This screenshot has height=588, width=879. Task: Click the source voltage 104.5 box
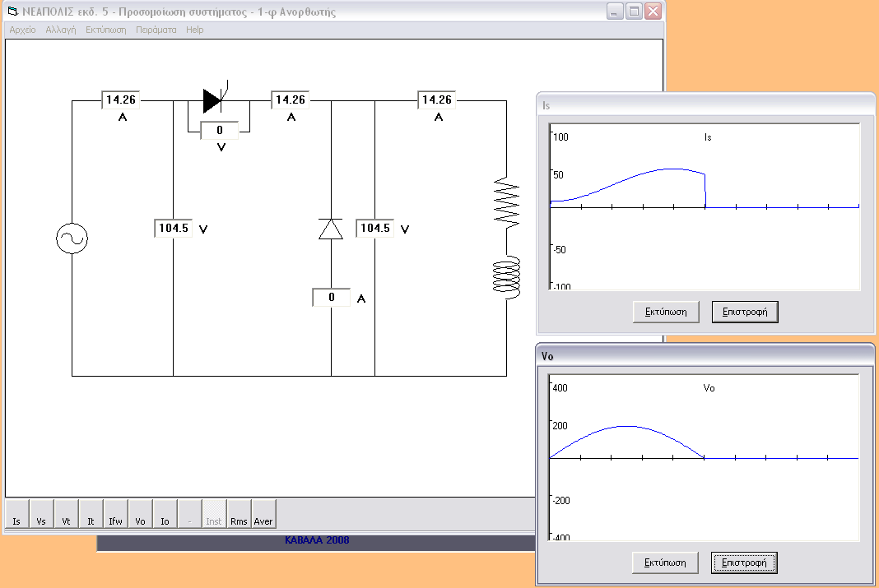point(173,228)
